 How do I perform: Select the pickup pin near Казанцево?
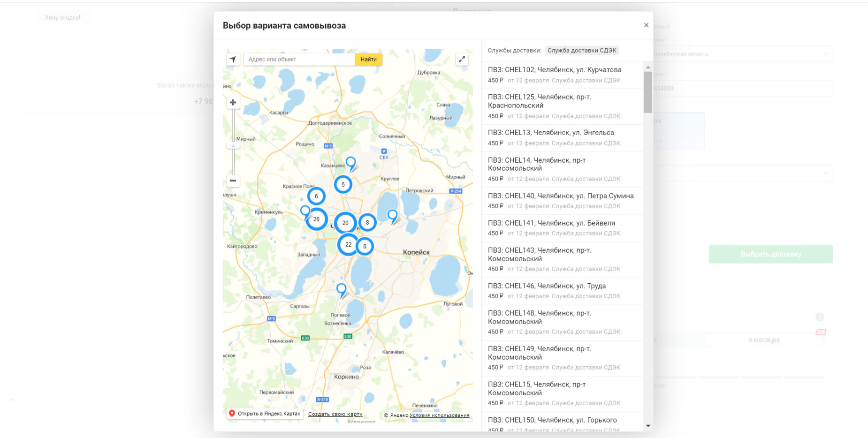(x=351, y=164)
